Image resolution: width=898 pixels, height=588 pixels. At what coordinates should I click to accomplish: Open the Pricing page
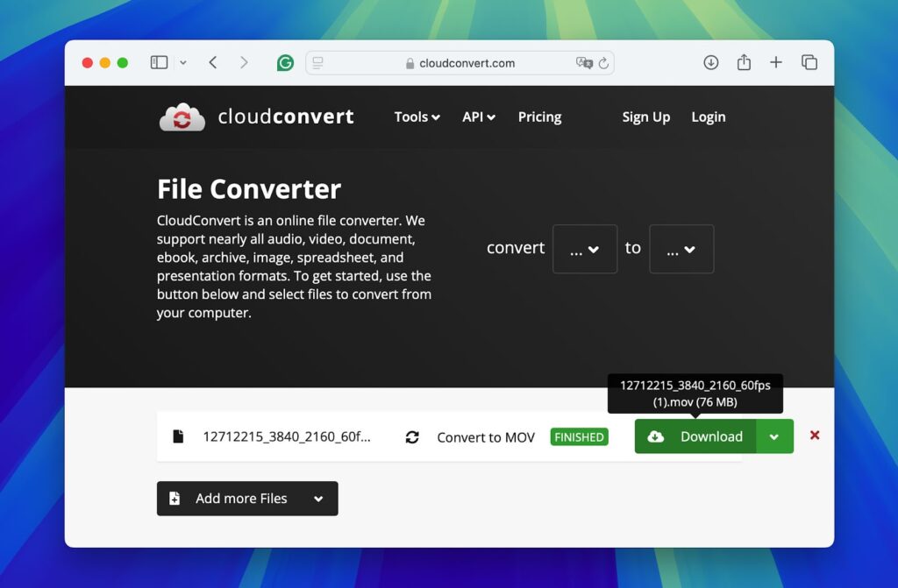tap(539, 117)
